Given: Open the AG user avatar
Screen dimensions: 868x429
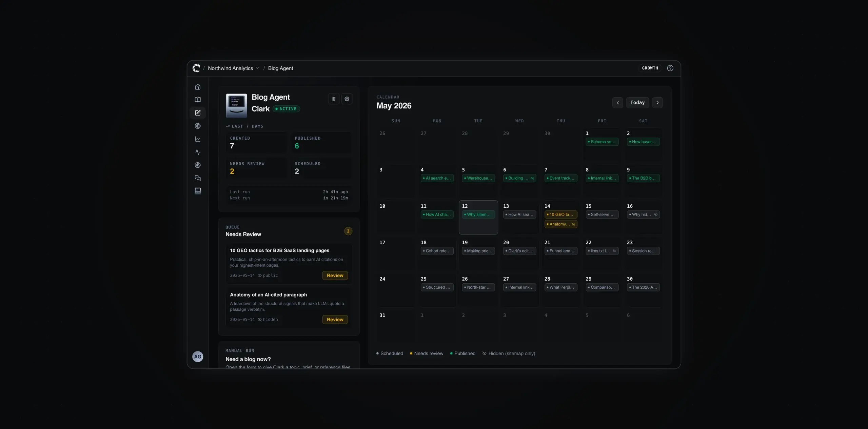Looking at the screenshot, I should pos(198,356).
